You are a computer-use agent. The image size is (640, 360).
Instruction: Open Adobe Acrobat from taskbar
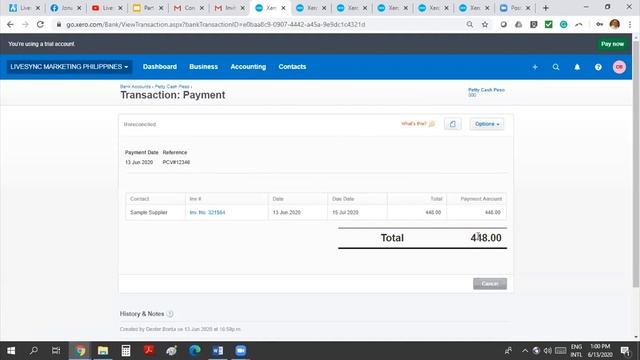coord(149,351)
